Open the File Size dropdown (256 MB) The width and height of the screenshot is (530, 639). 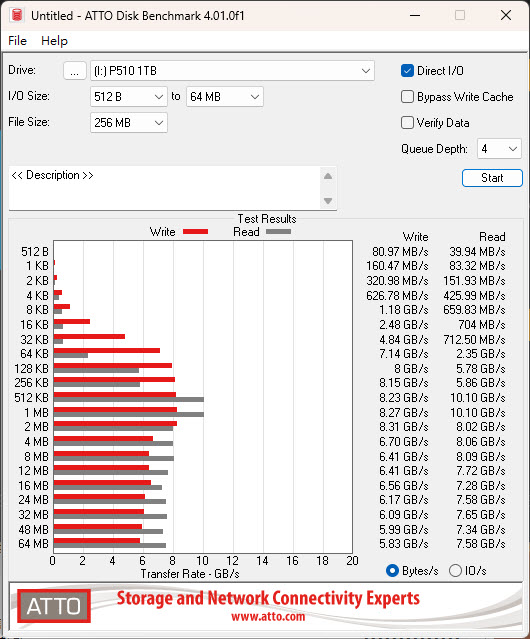(x=129, y=123)
